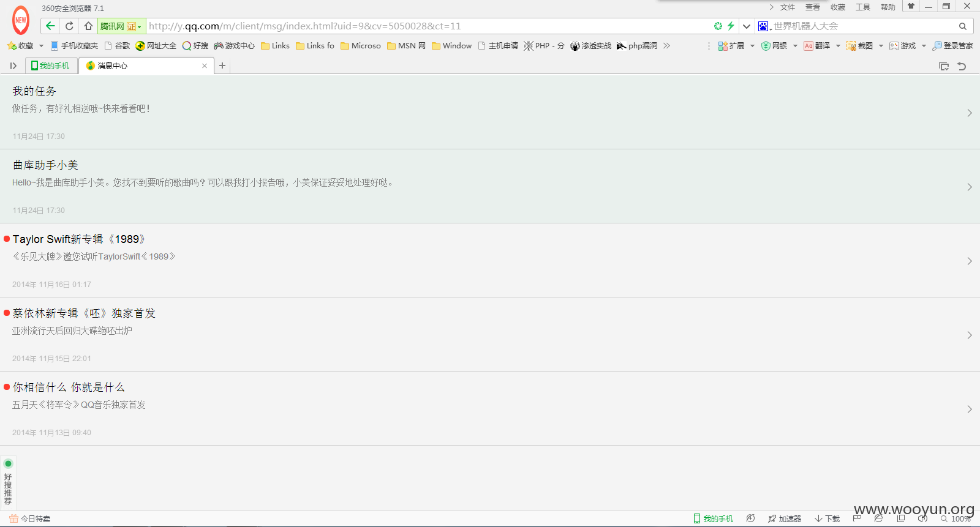Open 主机申请 bookmark
The image size is (980, 527).
498,46
